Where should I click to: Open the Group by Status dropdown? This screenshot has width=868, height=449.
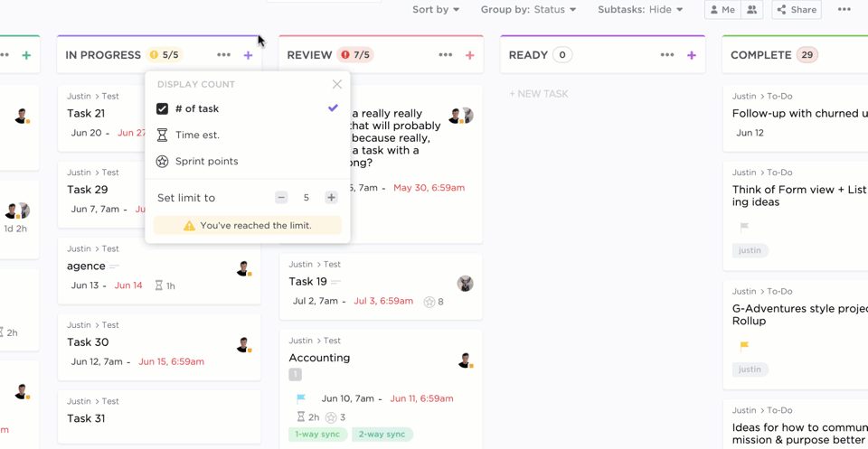pos(528,9)
